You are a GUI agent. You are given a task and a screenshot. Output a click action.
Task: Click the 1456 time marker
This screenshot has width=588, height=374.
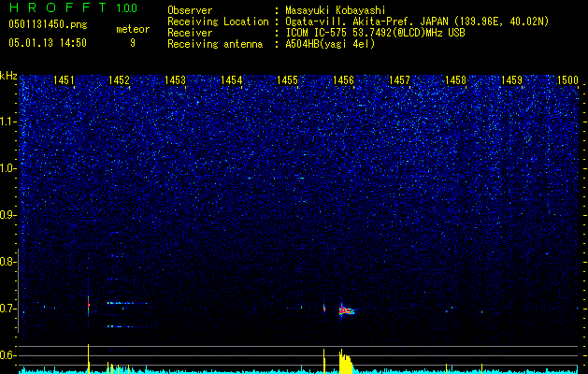point(343,79)
